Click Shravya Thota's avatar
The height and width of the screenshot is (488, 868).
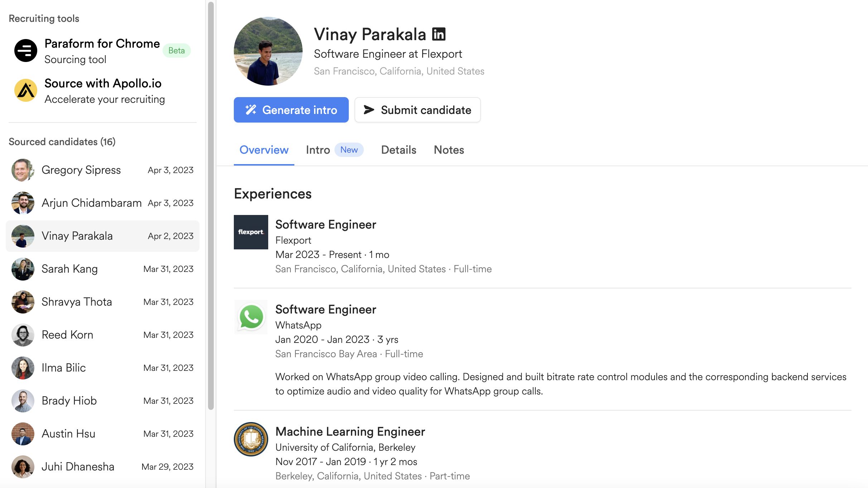pyautogui.click(x=23, y=302)
